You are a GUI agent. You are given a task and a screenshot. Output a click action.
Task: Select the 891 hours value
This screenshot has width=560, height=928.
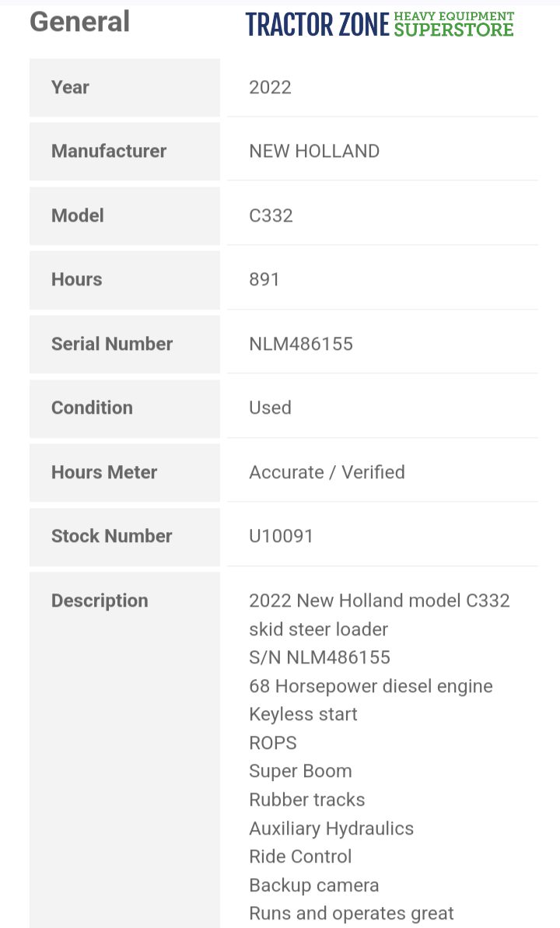pyautogui.click(x=264, y=279)
